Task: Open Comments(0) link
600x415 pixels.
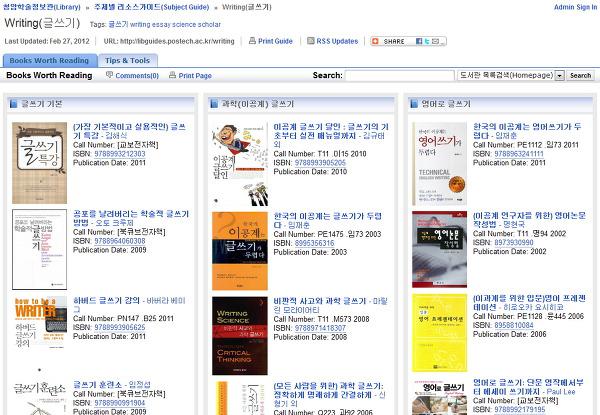Action: [137, 76]
